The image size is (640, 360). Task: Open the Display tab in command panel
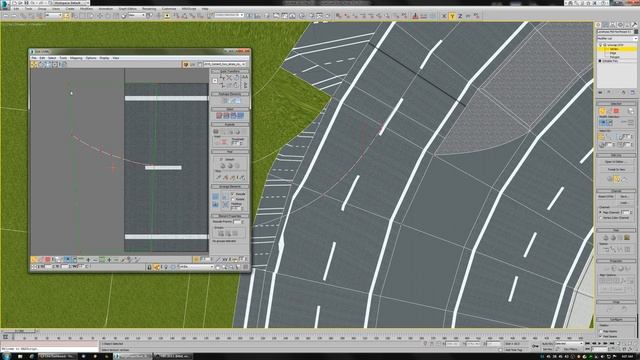click(x=627, y=25)
